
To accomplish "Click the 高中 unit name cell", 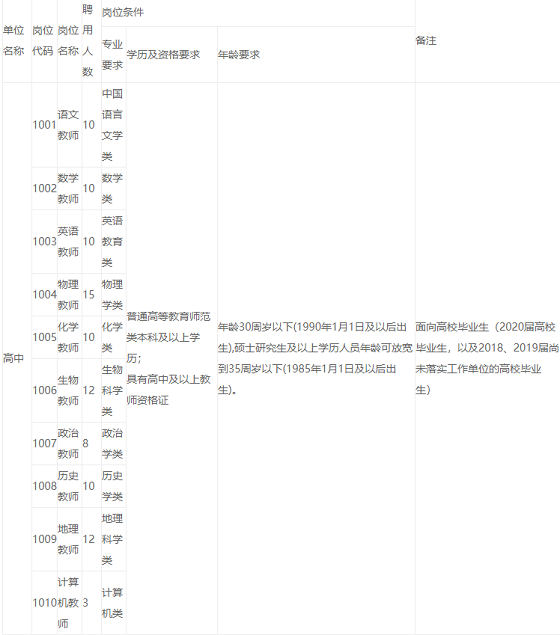I will point(13,358).
